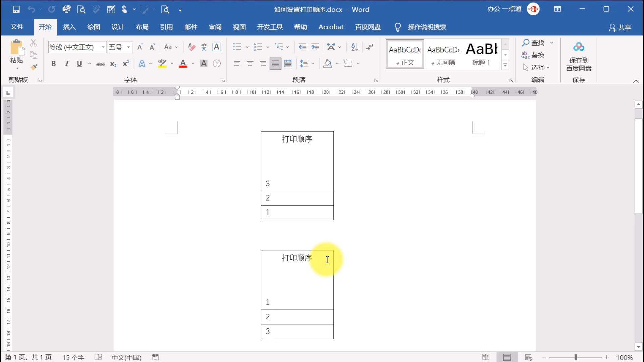
Task: Click the 共享 share button
Action: (620, 27)
